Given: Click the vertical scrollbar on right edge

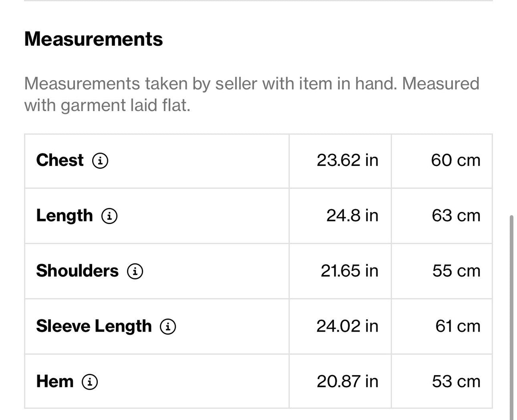Looking at the screenshot, I should [x=512, y=314].
